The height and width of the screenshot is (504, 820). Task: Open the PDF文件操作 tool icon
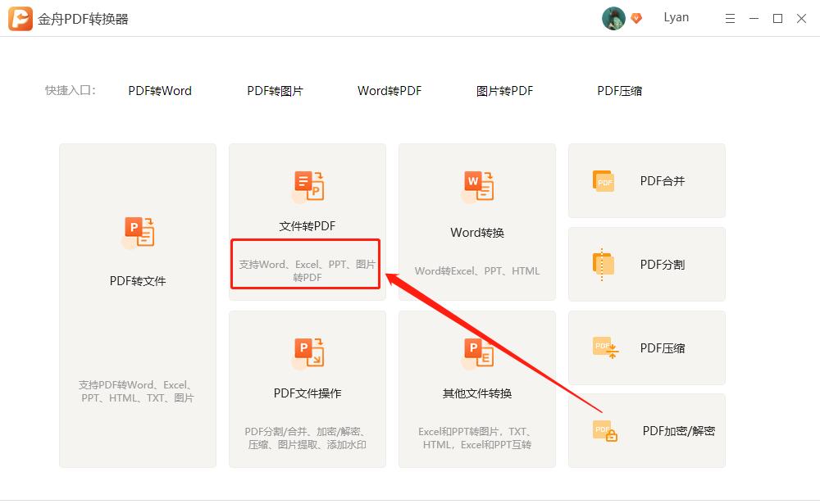(x=307, y=353)
